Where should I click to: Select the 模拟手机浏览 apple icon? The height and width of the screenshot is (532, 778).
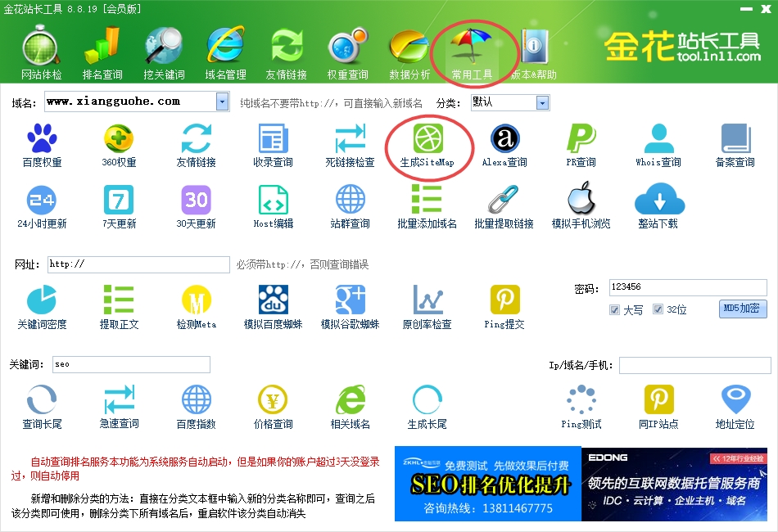[581, 201]
